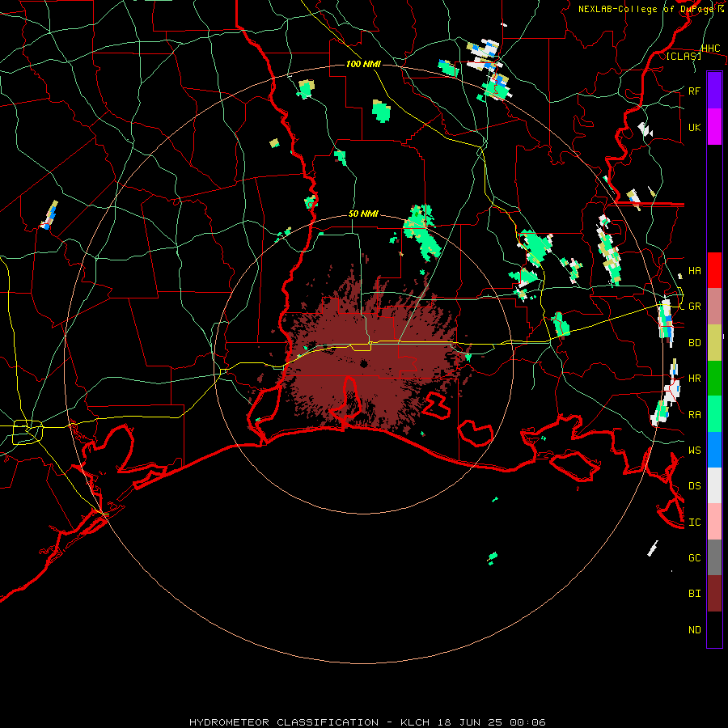Select the "HR" legend label
728x728 pixels.
tap(695, 379)
